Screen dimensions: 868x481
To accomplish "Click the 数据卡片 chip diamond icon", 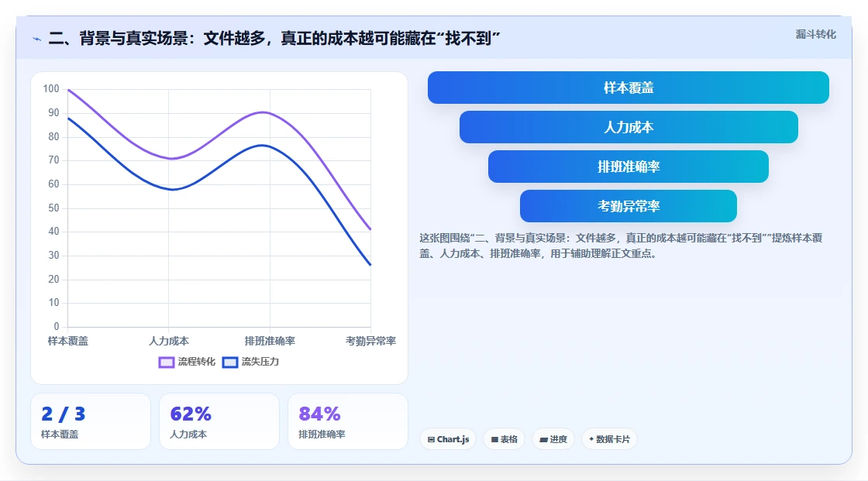I will (591, 439).
